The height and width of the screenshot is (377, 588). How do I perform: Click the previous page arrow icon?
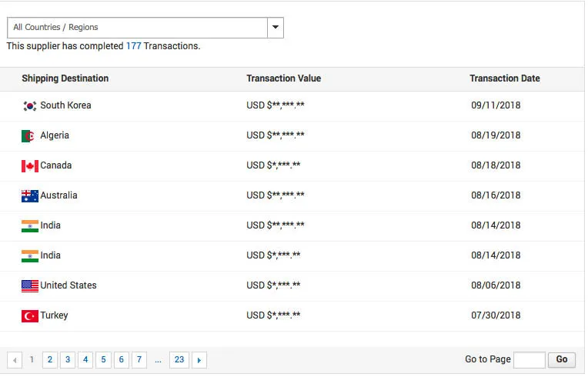pyautogui.click(x=15, y=360)
